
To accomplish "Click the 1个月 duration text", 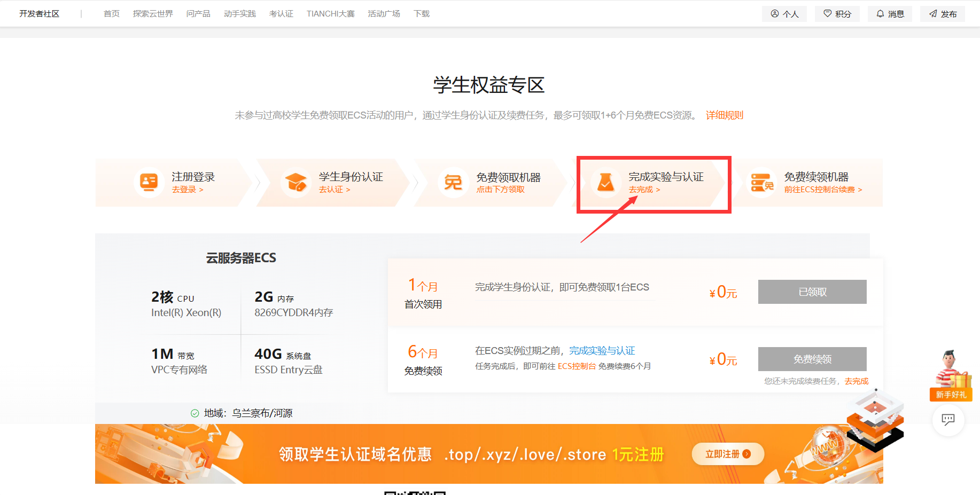I will pyautogui.click(x=423, y=285).
